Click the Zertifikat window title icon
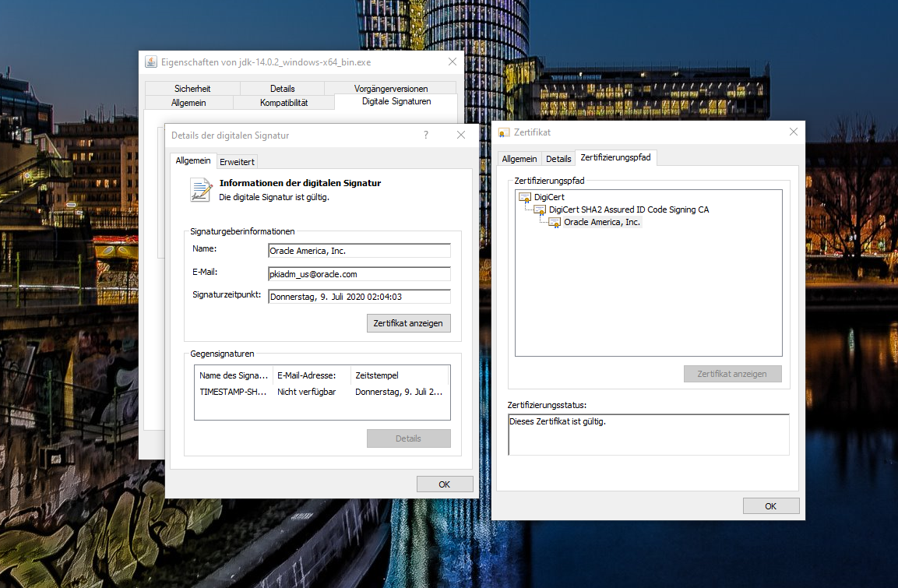898x588 pixels. coord(504,132)
